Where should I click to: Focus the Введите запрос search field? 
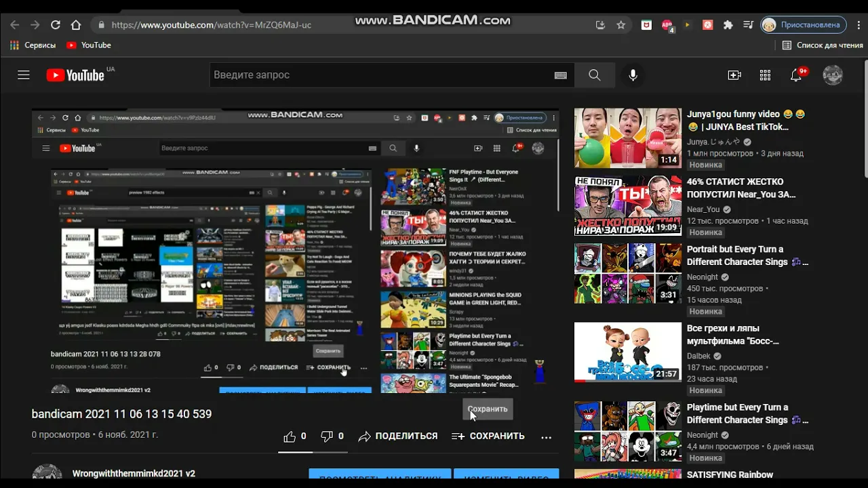click(380, 75)
